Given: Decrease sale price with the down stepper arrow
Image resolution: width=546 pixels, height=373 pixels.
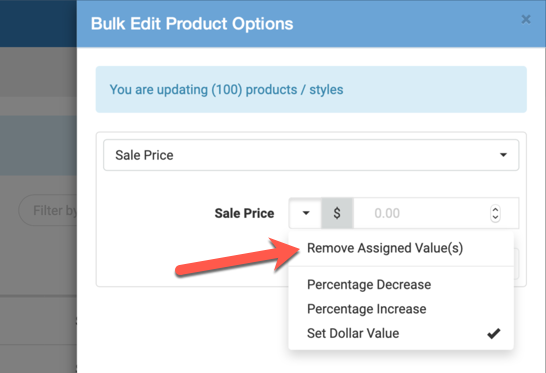Looking at the screenshot, I should point(495,217).
